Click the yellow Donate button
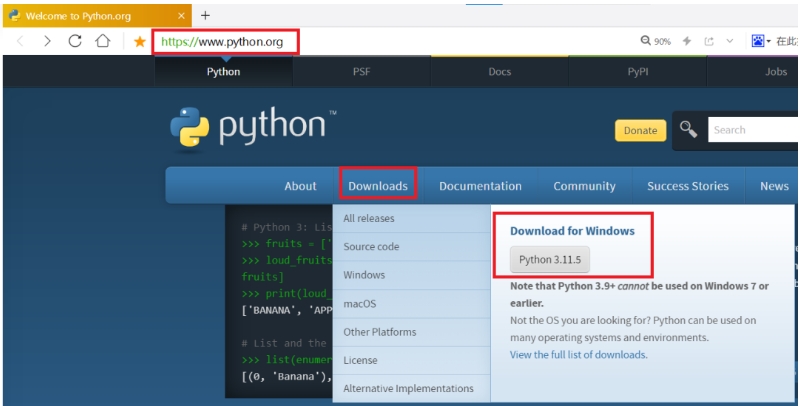Viewport: 800px width, 406px height. click(x=640, y=130)
